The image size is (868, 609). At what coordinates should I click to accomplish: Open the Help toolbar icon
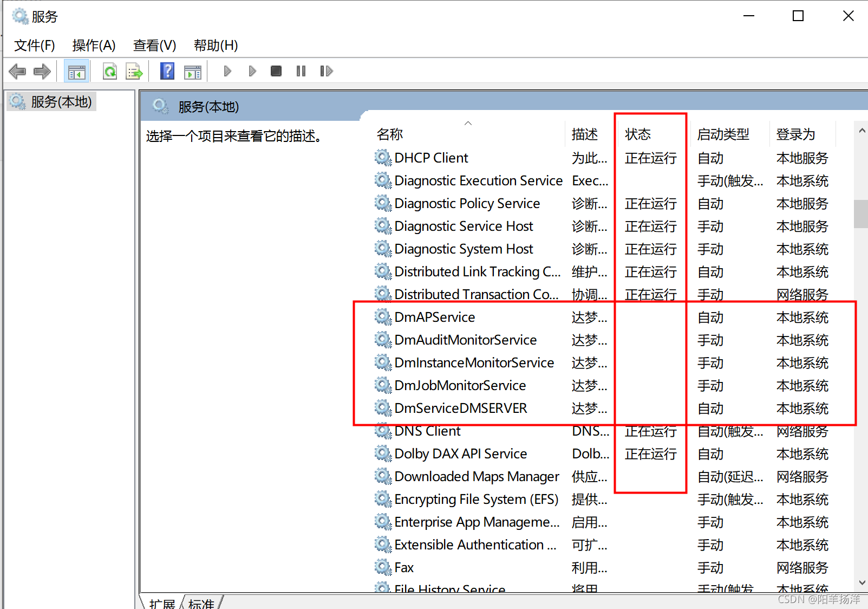point(167,71)
